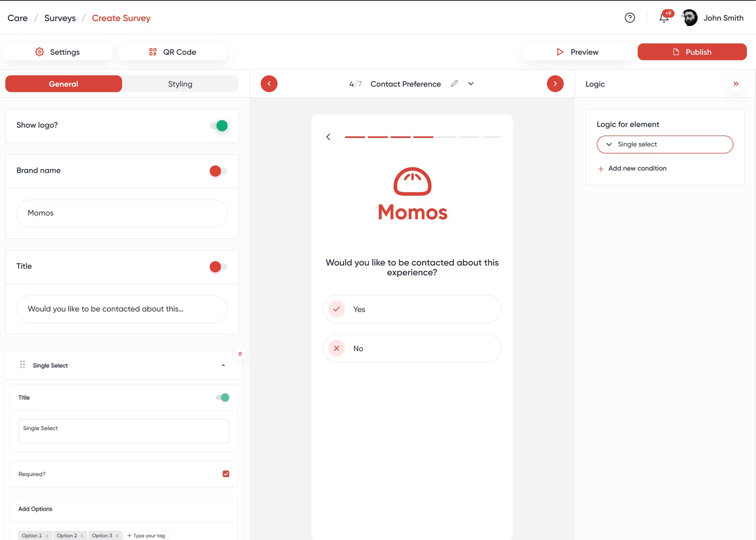
Task: Toggle the Show logo switch
Action: [x=219, y=126]
